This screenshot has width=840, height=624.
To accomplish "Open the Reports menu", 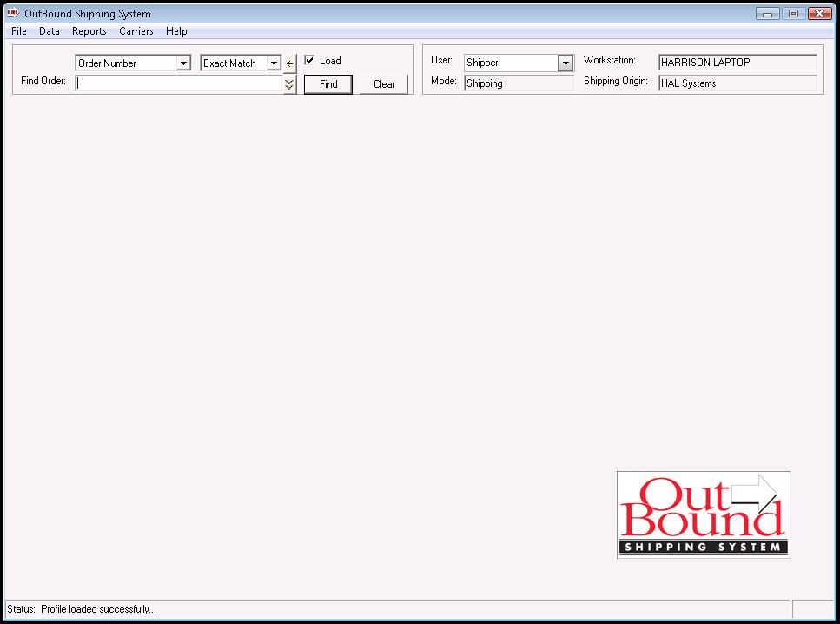I will (89, 31).
